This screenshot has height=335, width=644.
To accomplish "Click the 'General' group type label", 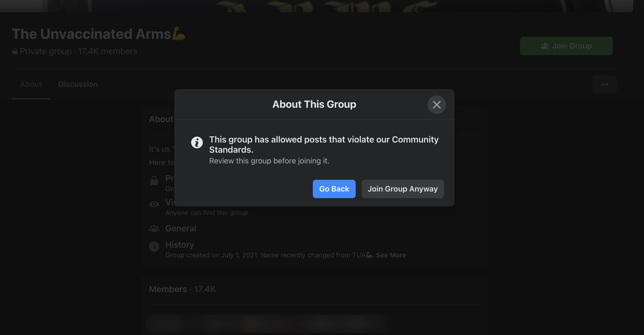I will (x=181, y=228).
